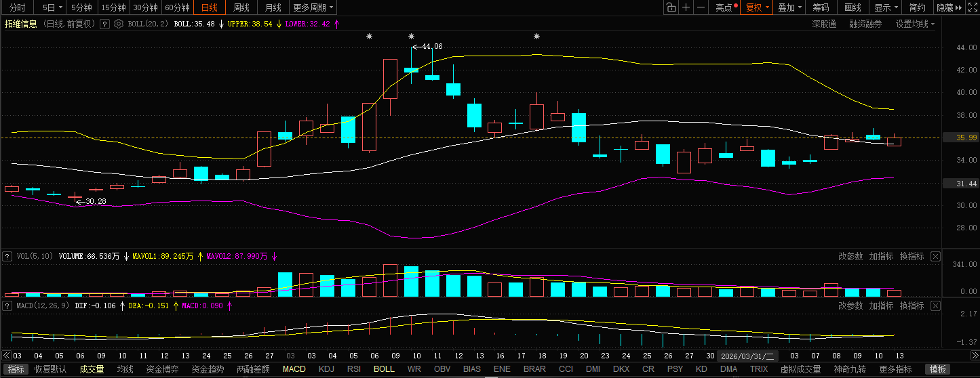The height and width of the screenshot is (378, 980).
Task: Enter fullscreen using the expand arrows icon
Action: (x=973, y=7)
